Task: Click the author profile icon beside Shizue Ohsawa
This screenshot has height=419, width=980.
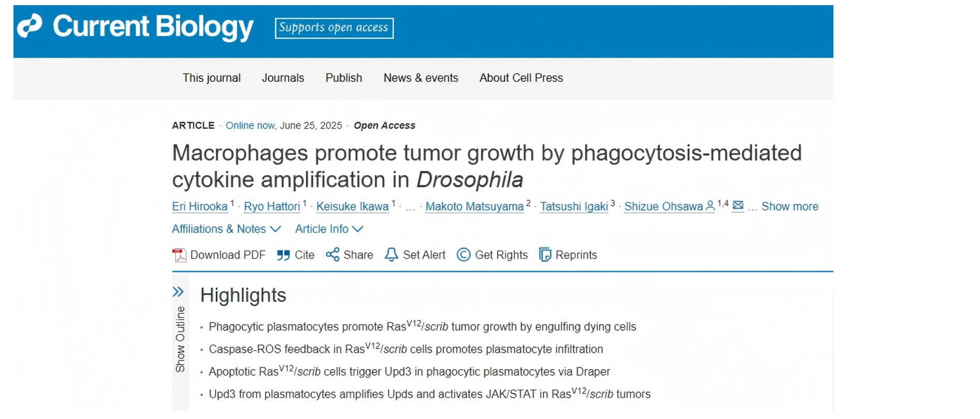Action: coord(710,206)
